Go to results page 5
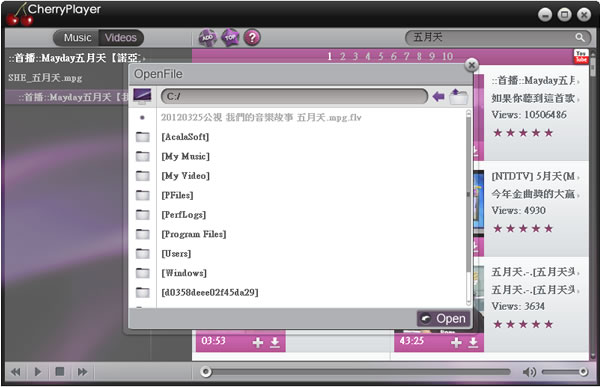The height and width of the screenshot is (387, 600). coord(381,56)
